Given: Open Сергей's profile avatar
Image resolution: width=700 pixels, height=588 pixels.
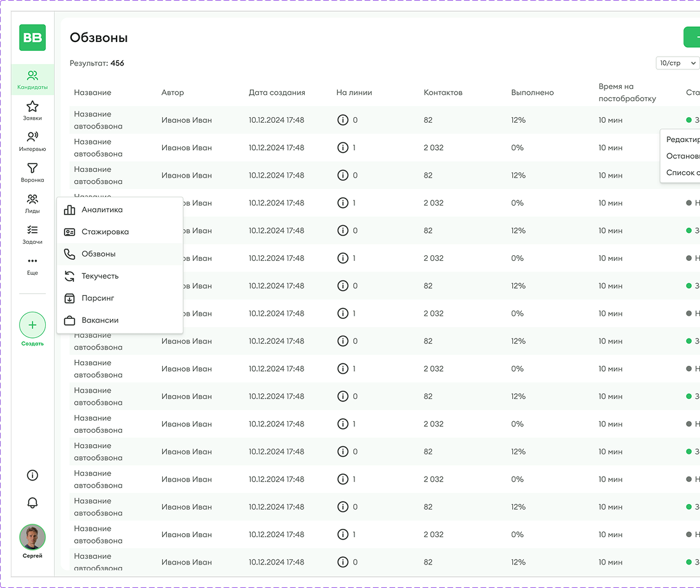Looking at the screenshot, I should pyautogui.click(x=32, y=537).
